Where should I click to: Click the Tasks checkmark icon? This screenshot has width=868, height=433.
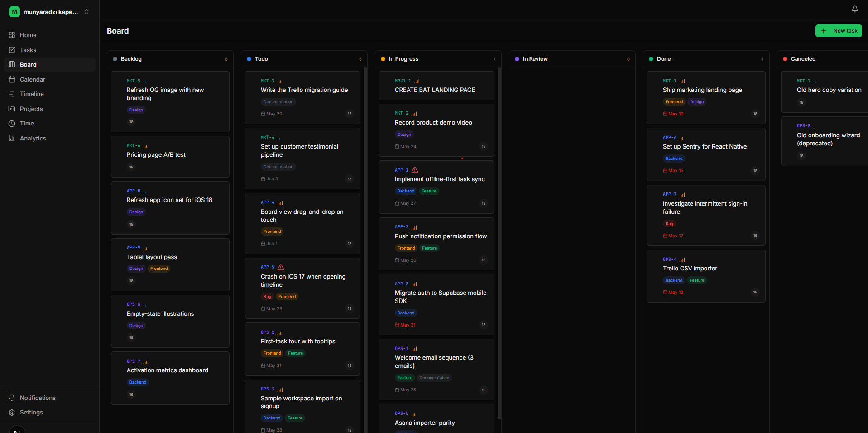point(12,50)
